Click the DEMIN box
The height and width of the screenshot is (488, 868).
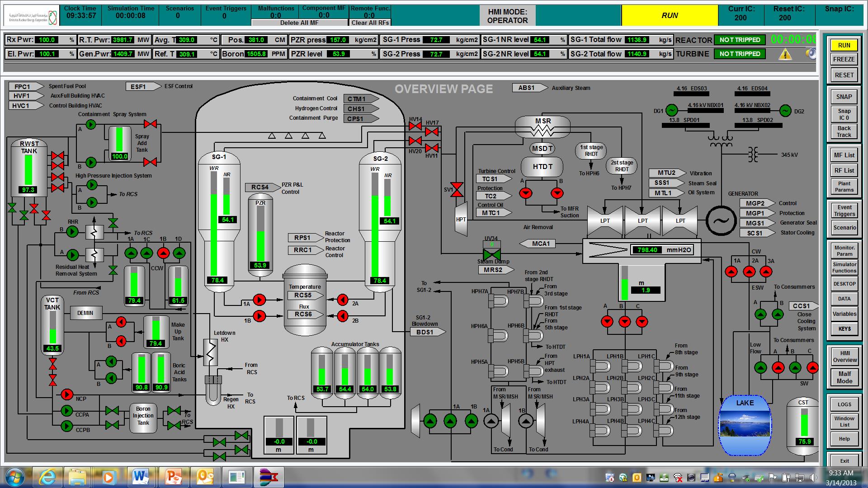tap(85, 313)
